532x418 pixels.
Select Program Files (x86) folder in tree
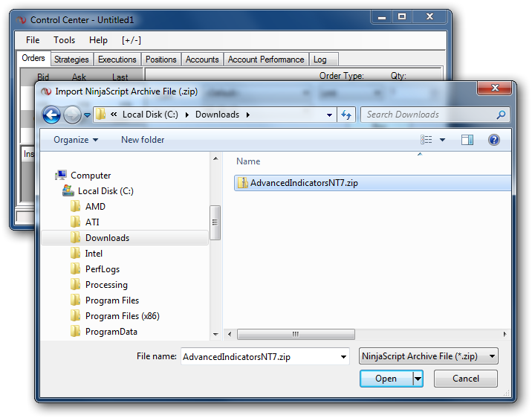[x=122, y=316]
